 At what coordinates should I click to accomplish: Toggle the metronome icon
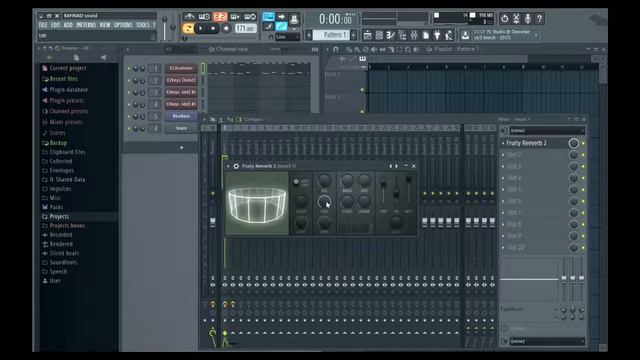[189, 17]
